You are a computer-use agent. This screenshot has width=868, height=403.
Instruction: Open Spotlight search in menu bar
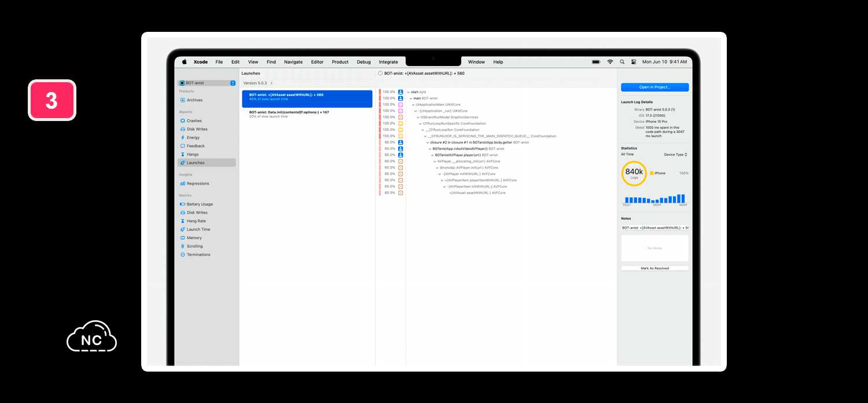(622, 62)
